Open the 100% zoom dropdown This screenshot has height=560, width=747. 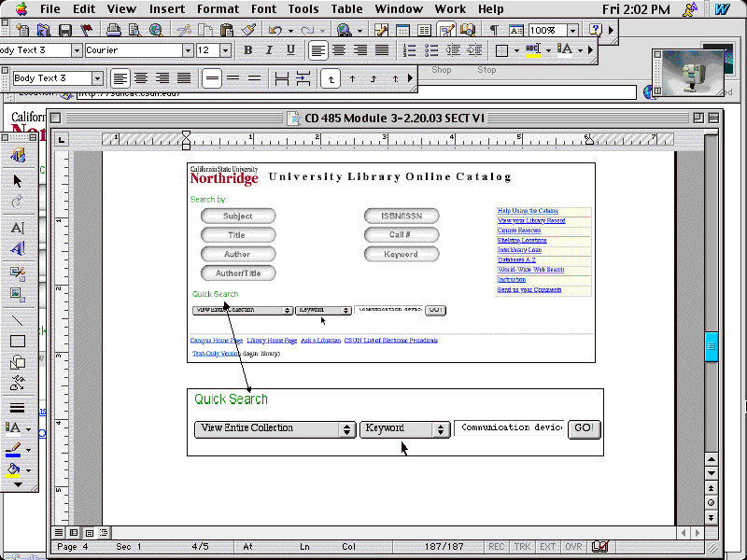pos(573,31)
